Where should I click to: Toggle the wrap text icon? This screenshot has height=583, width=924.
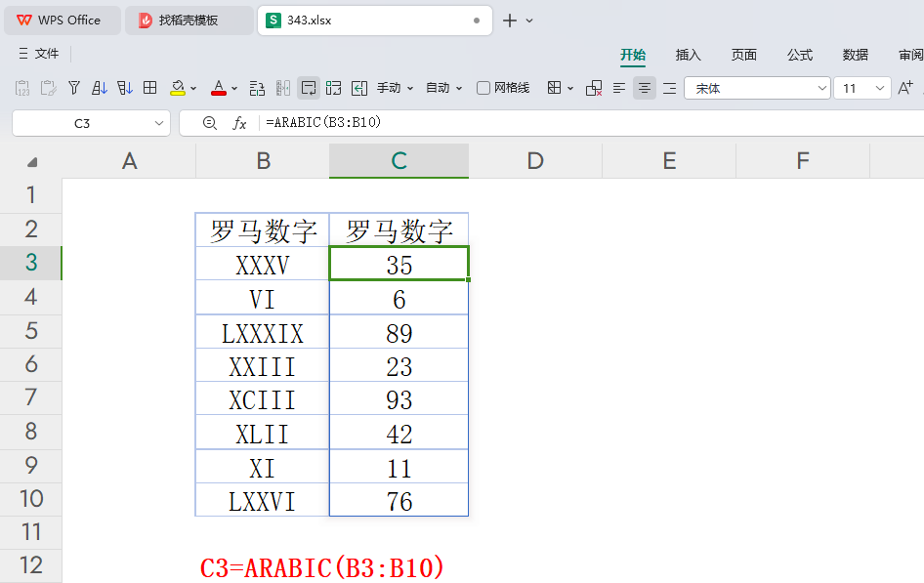309,88
